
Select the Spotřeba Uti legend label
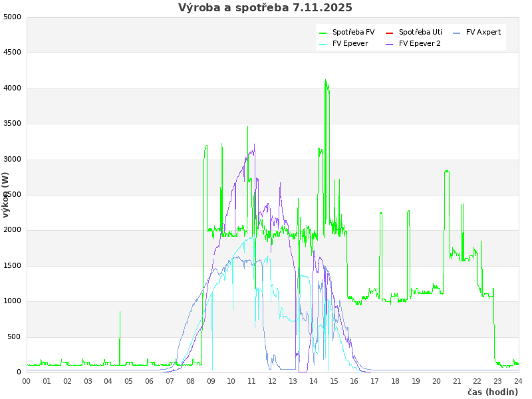tap(420, 32)
